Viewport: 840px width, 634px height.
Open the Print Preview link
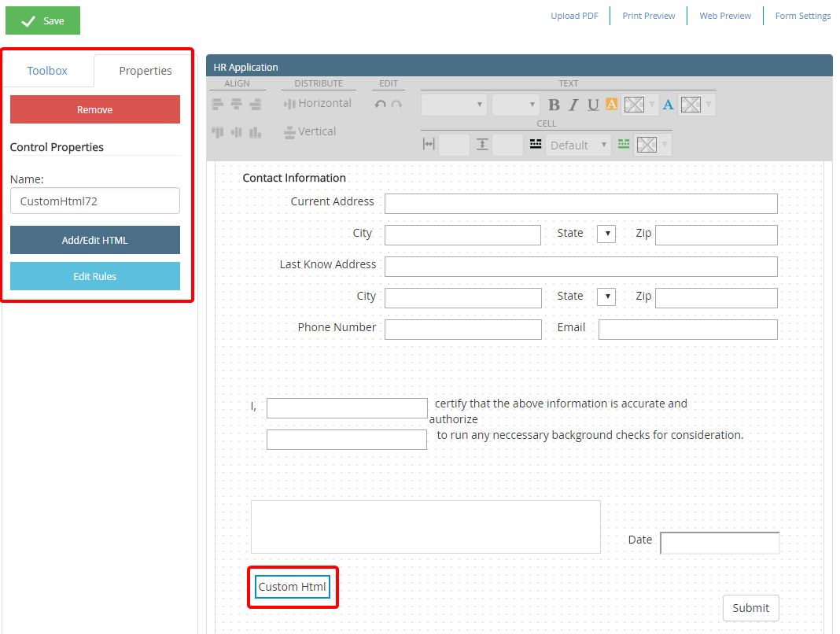click(x=648, y=16)
